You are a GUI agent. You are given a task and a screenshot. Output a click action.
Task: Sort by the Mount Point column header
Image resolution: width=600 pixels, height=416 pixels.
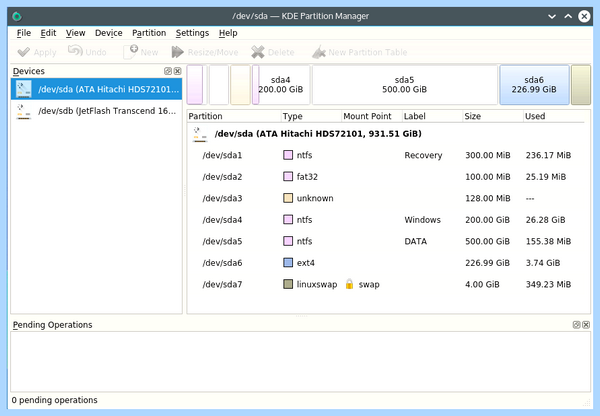tap(372, 116)
